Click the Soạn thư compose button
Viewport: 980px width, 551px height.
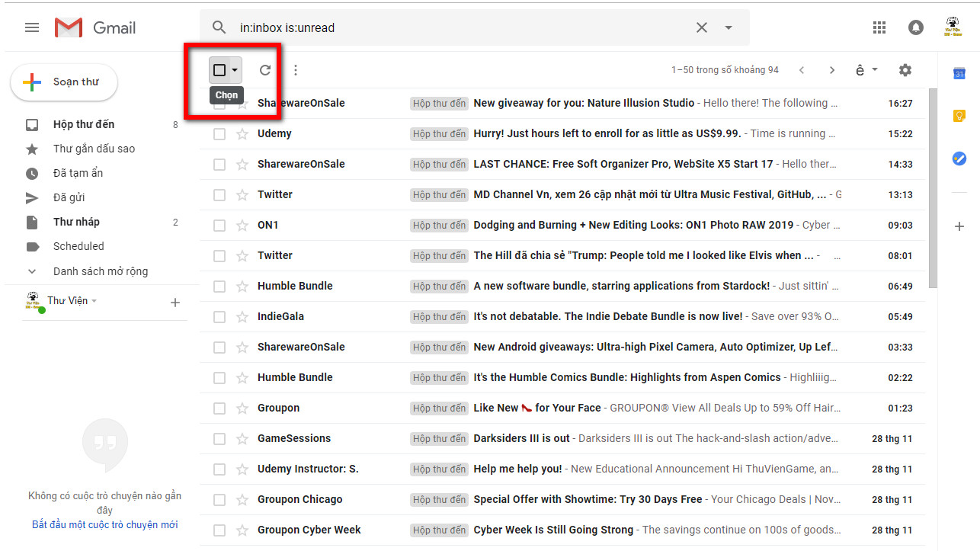(64, 82)
